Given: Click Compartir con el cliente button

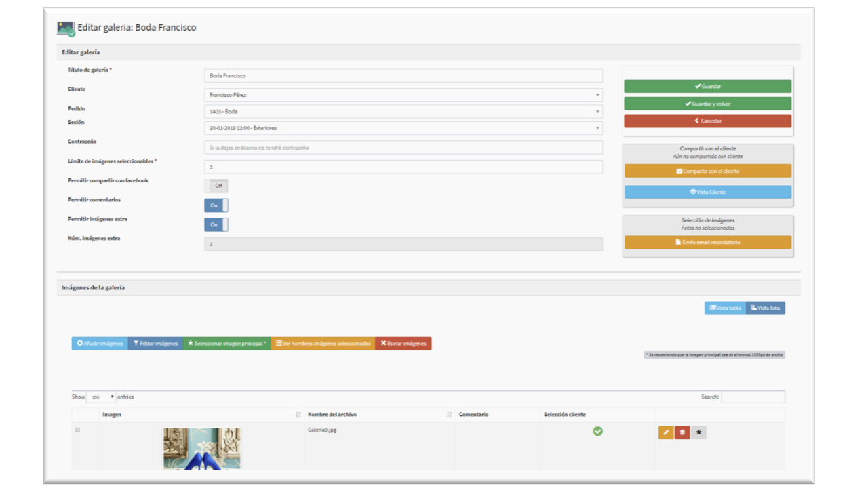Looking at the screenshot, I should 707,171.
